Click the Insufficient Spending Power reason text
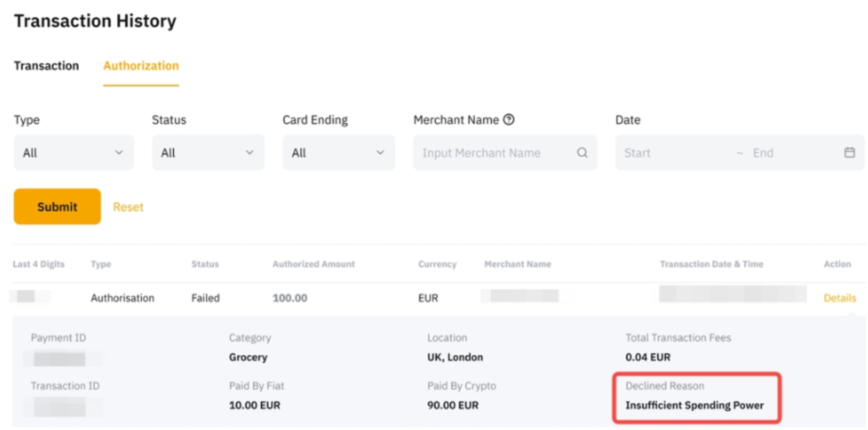Viewport: 868px width, 430px height. click(694, 405)
